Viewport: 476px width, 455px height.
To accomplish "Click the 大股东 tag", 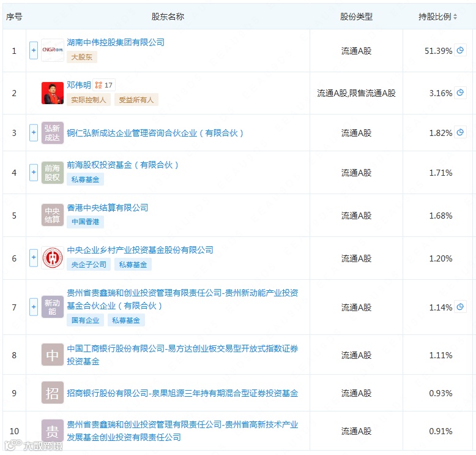I will click(81, 57).
